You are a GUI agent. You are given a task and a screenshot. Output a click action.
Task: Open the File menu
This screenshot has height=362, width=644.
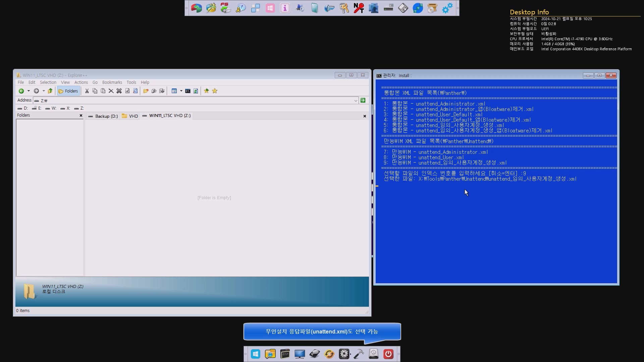click(21, 82)
